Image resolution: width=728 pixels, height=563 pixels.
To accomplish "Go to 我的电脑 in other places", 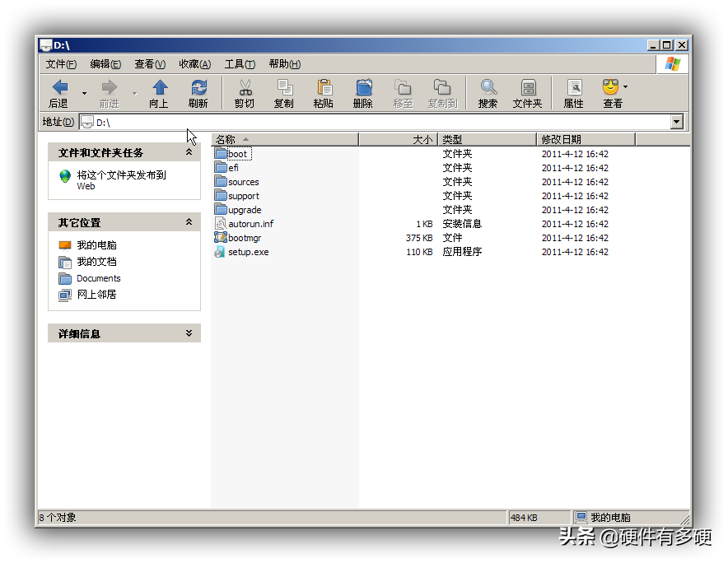I will pos(96,244).
